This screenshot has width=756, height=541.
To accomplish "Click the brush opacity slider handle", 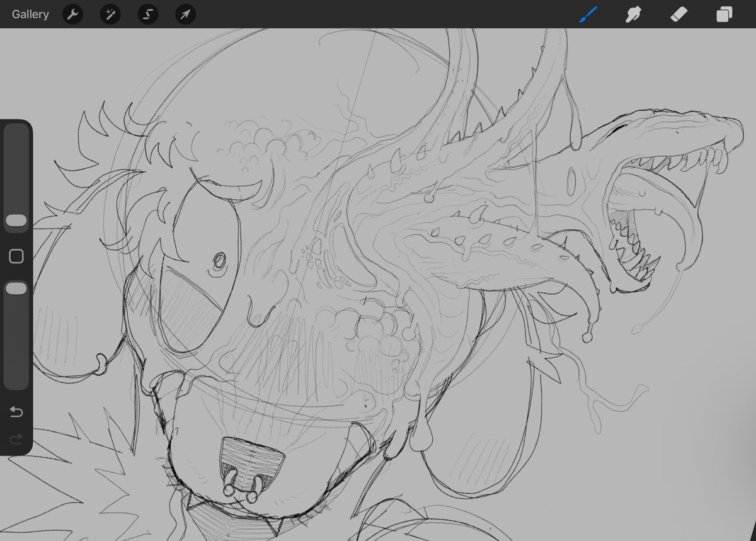I will pyautogui.click(x=16, y=288).
